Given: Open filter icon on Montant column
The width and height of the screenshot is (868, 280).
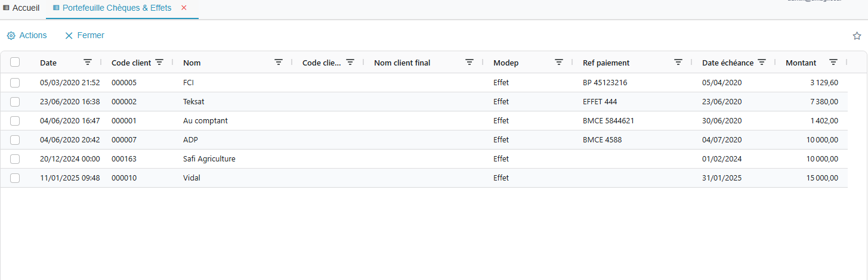Looking at the screenshot, I should pyautogui.click(x=833, y=62).
